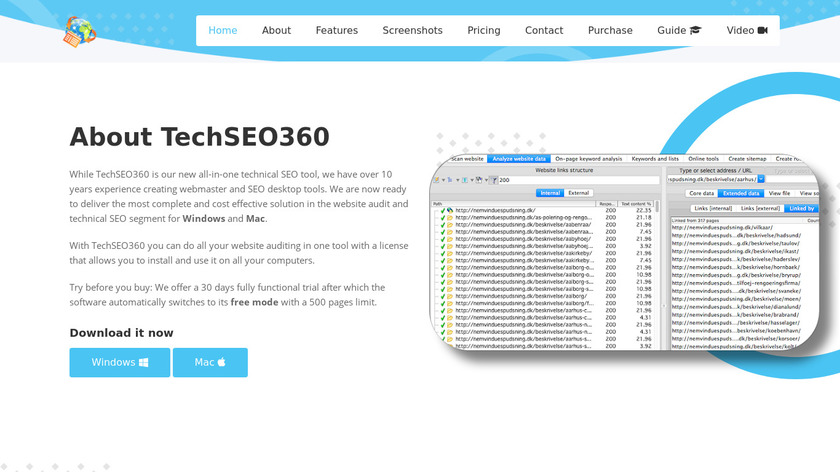The height and width of the screenshot is (472, 840).
Task: Download the Windows version
Action: (x=119, y=363)
